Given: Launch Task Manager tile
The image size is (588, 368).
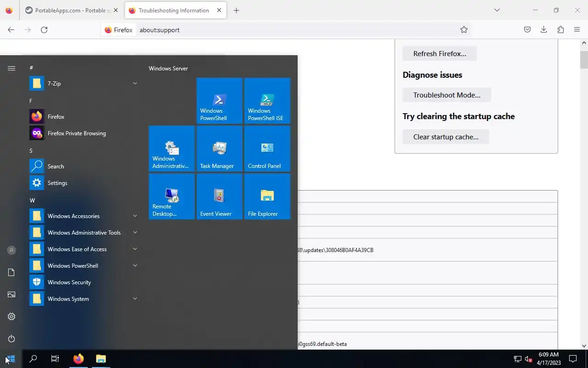Looking at the screenshot, I should point(220,149).
